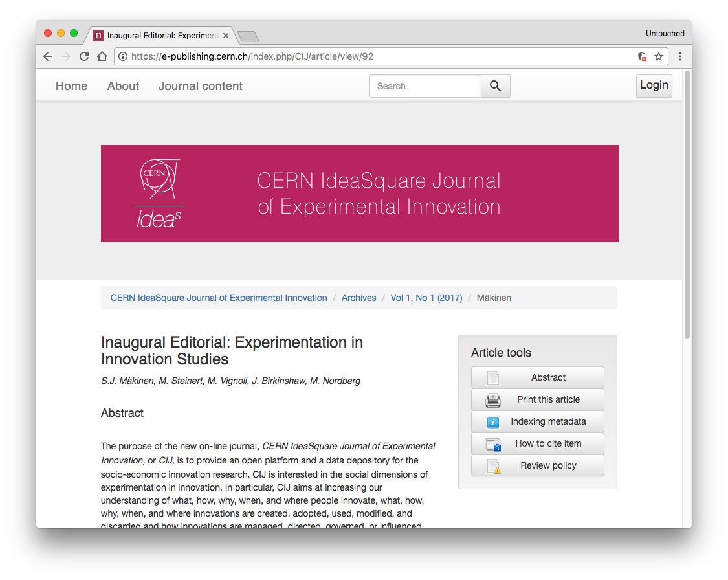Click the tab favicon for Inaugural Editorial
Viewport: 728px width, 580px height.
point(98,36)
